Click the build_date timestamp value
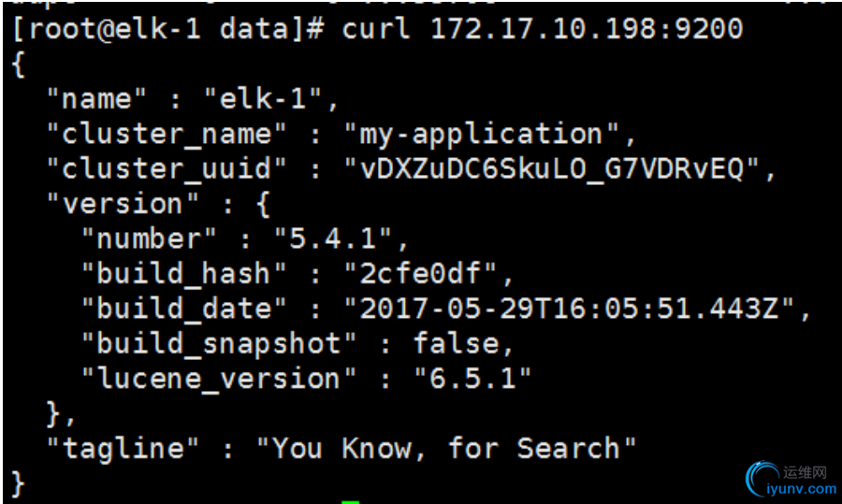Screen dimensions: 842x504 click(569, 308)
